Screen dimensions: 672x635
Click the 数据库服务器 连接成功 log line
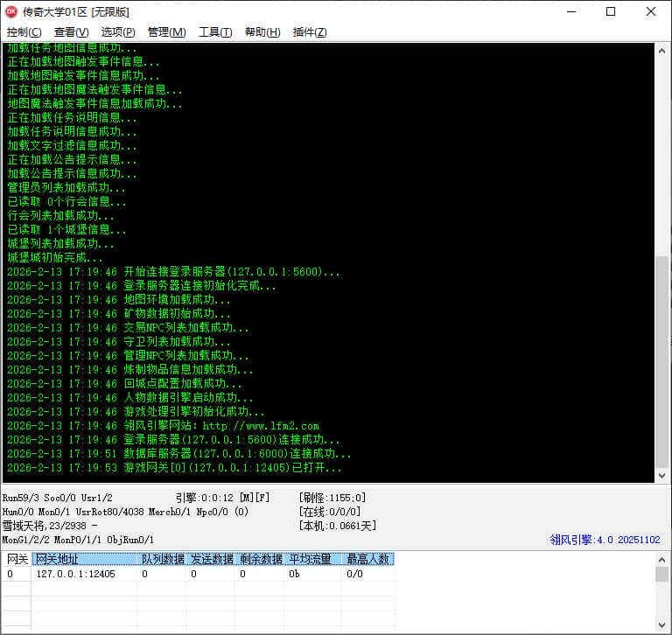178,454
